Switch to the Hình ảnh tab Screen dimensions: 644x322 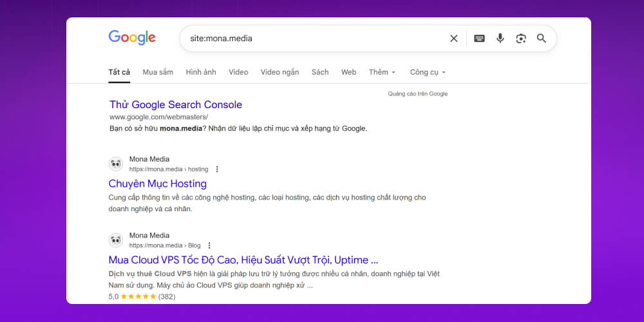pos(201,72)
